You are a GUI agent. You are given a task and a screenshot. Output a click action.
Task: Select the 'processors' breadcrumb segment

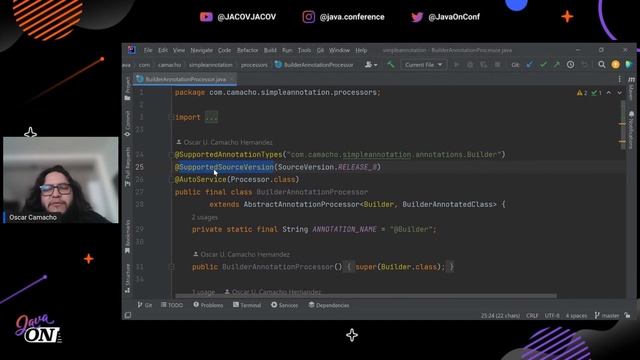point(254,65)
